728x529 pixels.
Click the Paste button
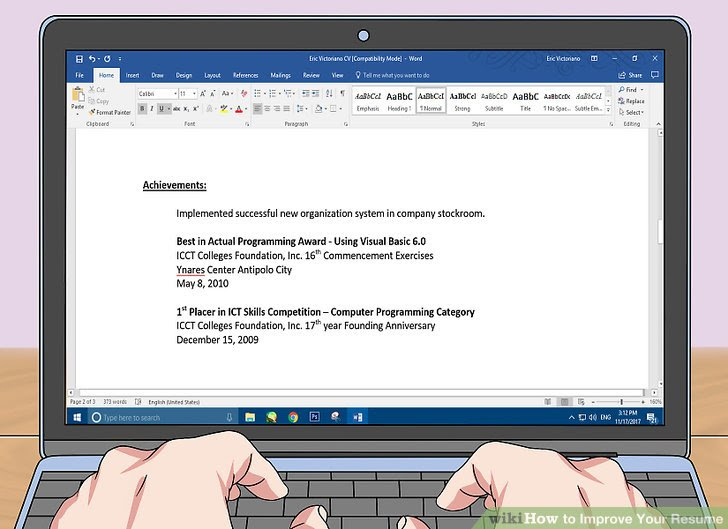tap(78, 100)
